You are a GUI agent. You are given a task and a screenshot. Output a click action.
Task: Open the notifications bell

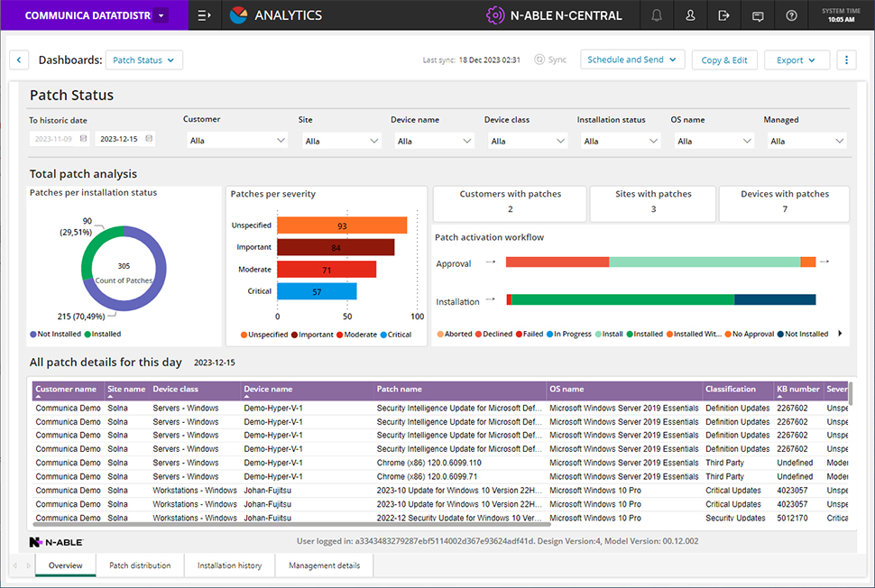(657, 15)
